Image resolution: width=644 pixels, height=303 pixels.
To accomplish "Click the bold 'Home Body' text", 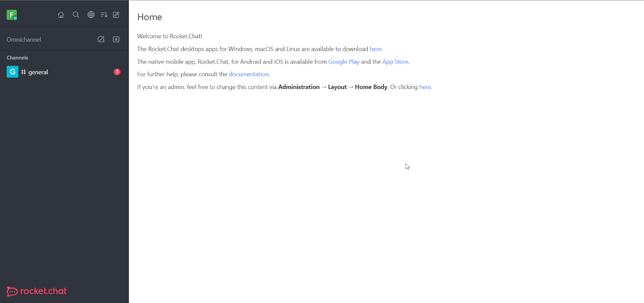I will (371, 87).
